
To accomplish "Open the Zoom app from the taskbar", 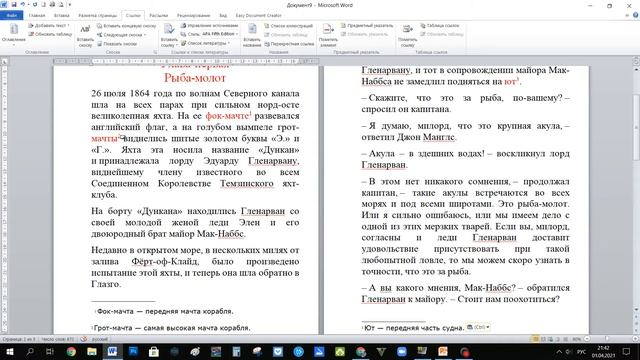I will pos(402,351).
